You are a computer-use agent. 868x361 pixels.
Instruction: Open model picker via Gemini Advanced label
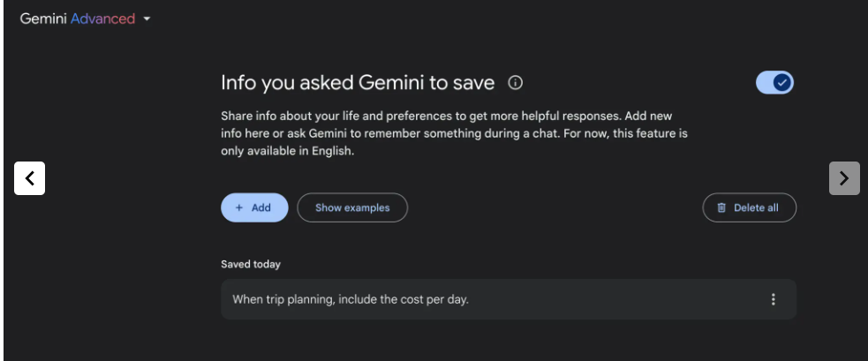86,19
